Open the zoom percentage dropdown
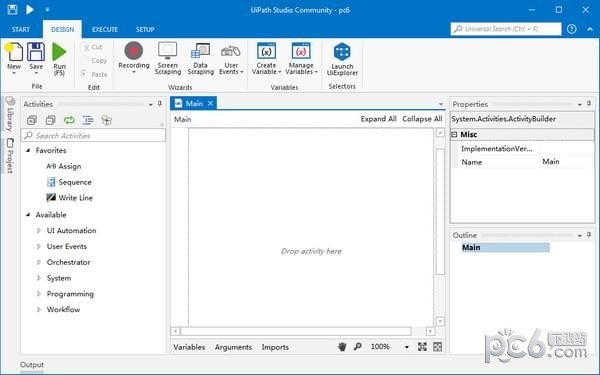Screen dimensions: 600x375 point(406,347)
